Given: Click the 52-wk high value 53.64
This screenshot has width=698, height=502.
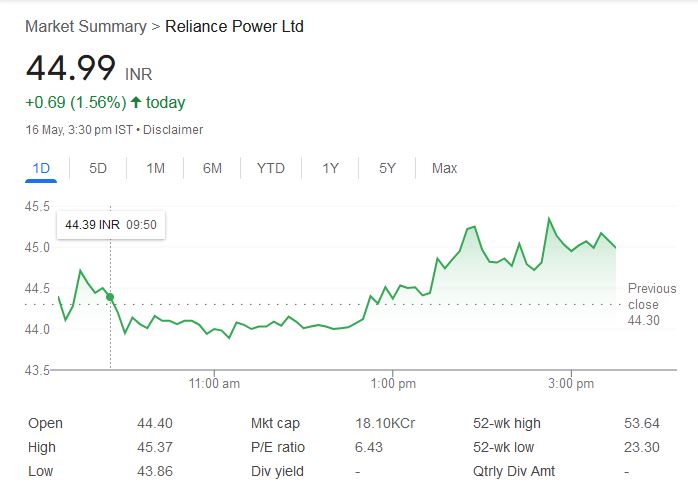Looking at the screenshot, I should [641, 423].
